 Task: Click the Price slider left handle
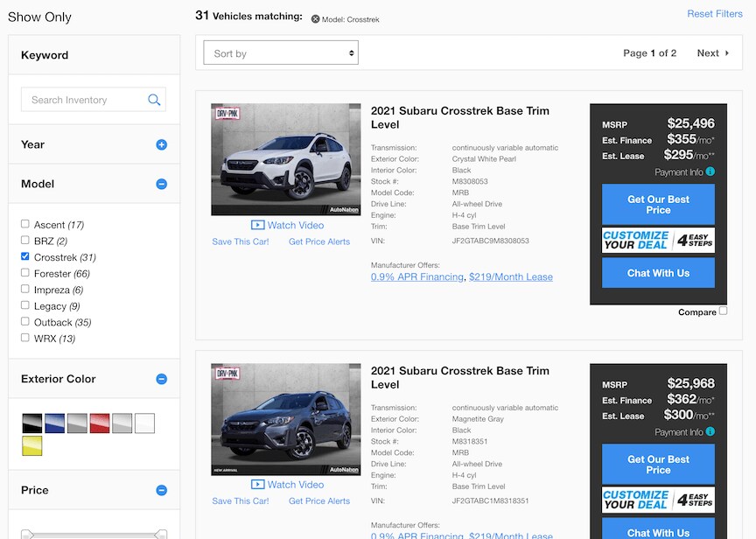[x=27, y=534]
